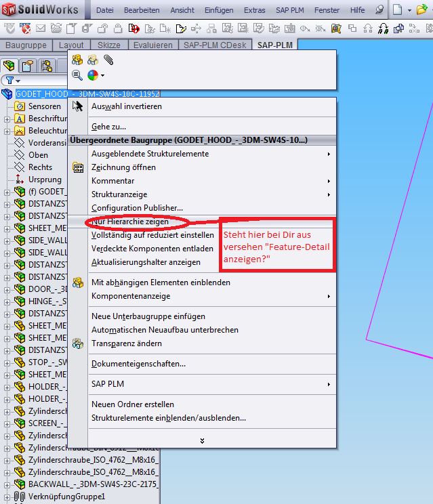Choose Zeichnung öffnen
Viewport: 433px width, 504px height.
click(x=202, y=167)
